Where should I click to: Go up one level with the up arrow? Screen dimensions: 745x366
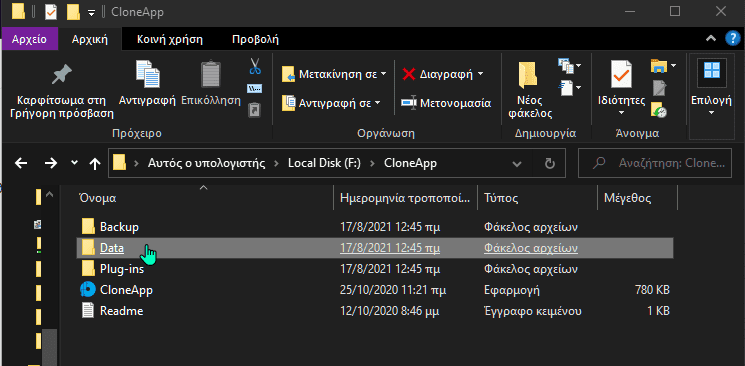(95, 164)
